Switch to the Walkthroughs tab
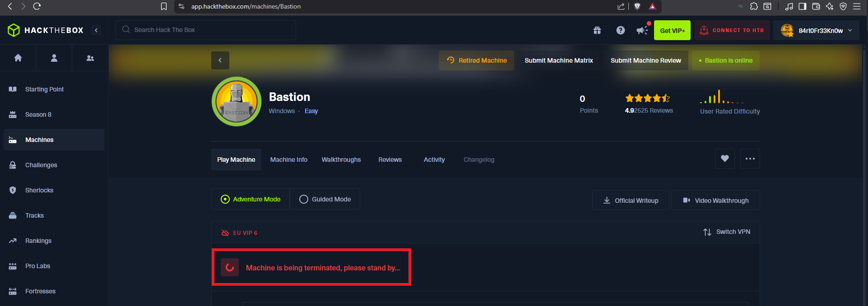 (x=341, y=160)
